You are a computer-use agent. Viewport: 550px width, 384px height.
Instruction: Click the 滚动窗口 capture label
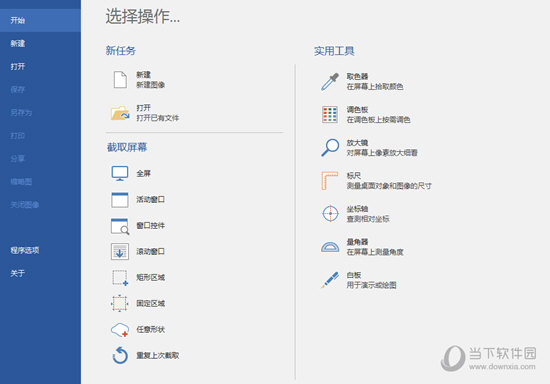(150, 251)
